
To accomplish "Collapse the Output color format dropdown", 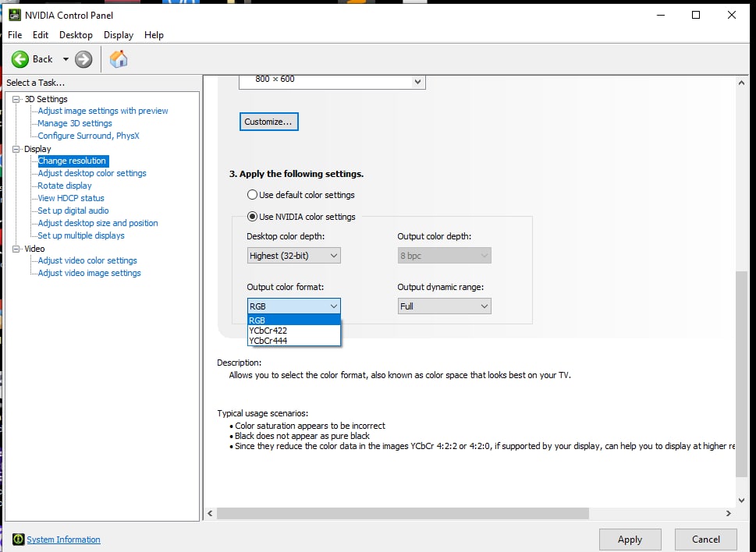I will [293, 306].
